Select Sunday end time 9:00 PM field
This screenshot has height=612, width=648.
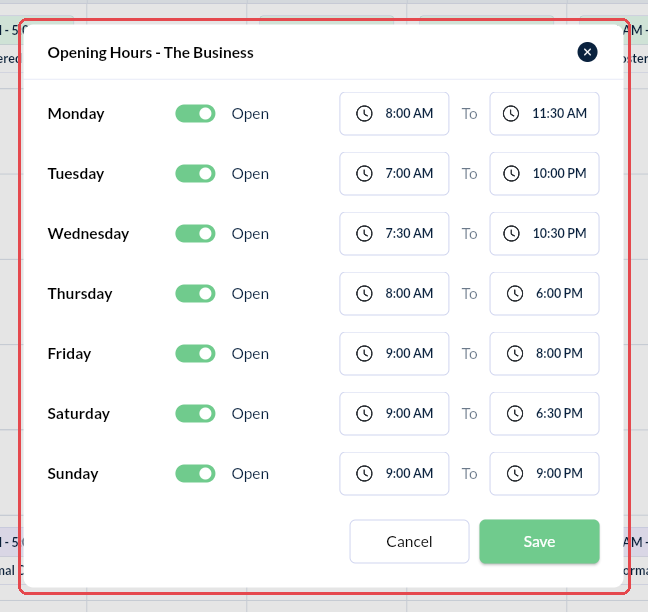[544, 473]
